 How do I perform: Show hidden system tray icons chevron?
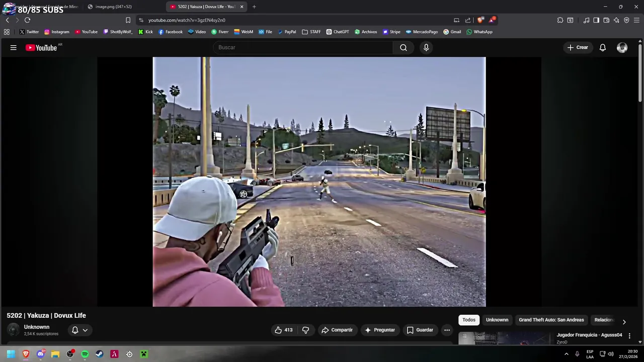(567, 354)
